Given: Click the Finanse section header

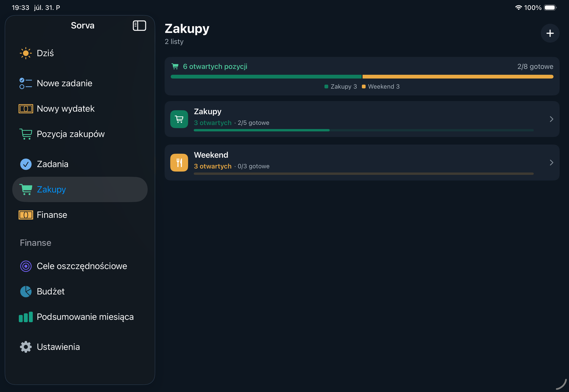Looking at the screenshot, I should pos(36,243).
